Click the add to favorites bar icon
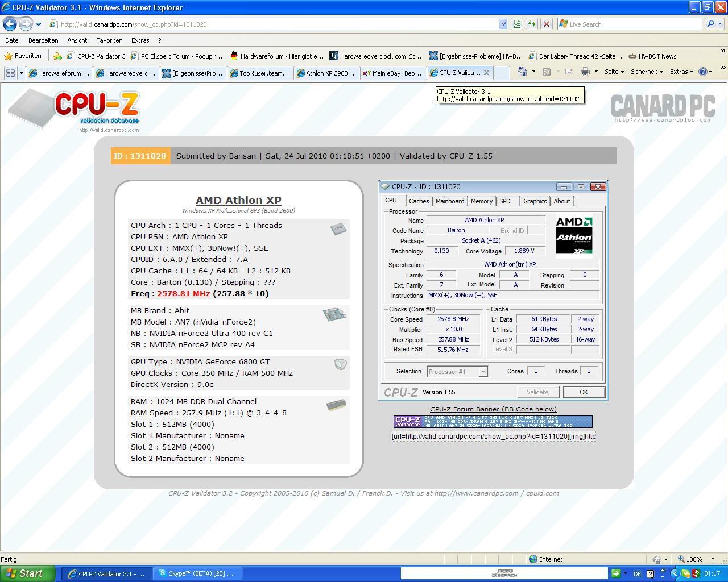 click(57, 56)
